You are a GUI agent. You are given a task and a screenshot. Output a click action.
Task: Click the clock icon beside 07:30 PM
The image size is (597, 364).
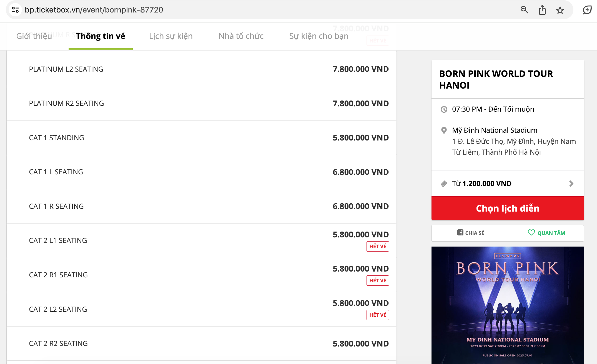(444, 109)
